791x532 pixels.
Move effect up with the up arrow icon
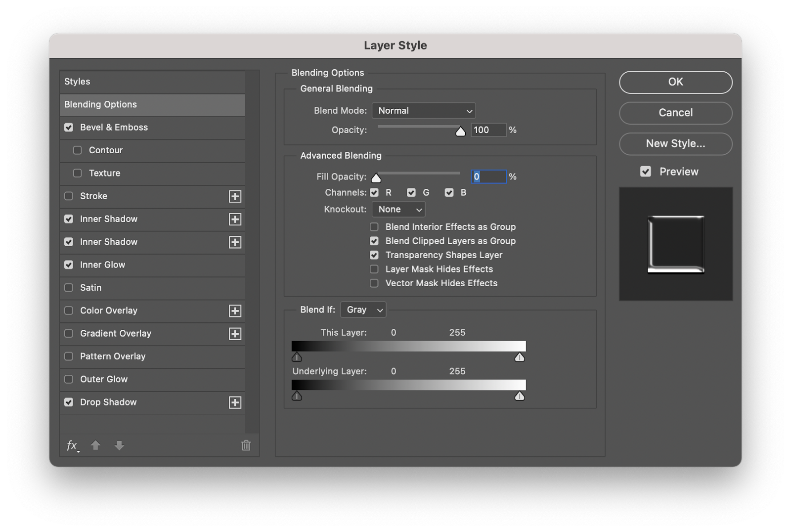click(x=95, y=445)
